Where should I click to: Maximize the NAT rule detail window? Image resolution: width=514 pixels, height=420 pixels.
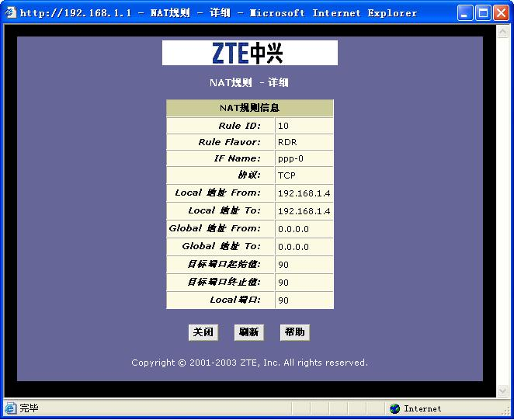[482, 12]
